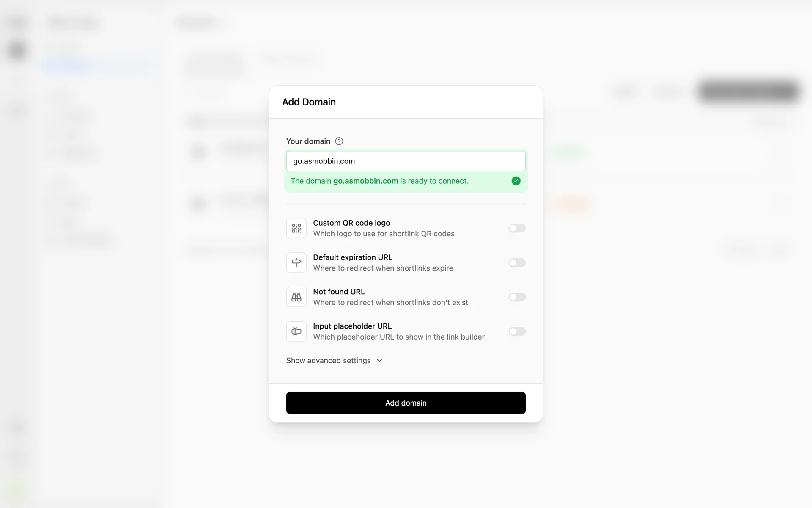
Task: Turn on the Default expiration URL switch
Action: point(517,263)
